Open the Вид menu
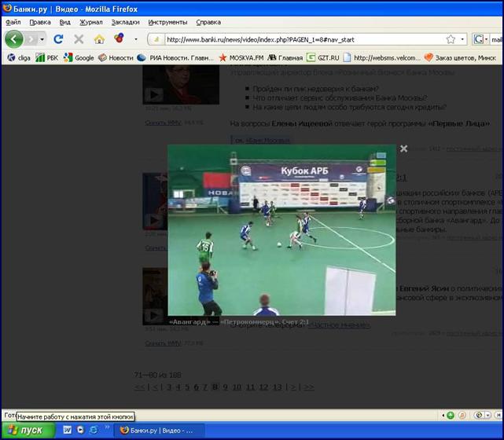Viewport: 504px width, 440px height. pos(65,22)
